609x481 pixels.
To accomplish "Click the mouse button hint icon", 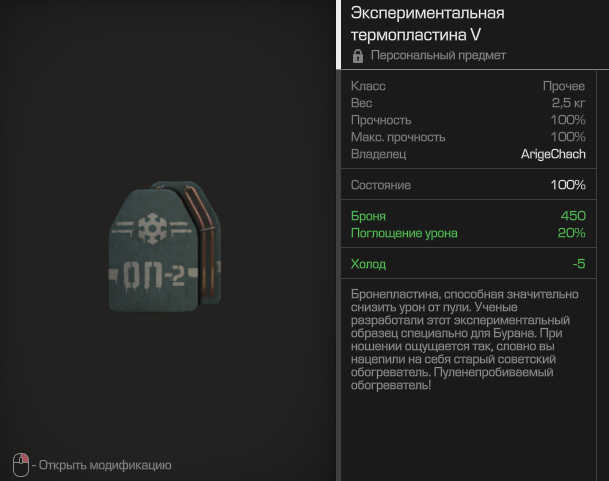I will pos(21,465).
